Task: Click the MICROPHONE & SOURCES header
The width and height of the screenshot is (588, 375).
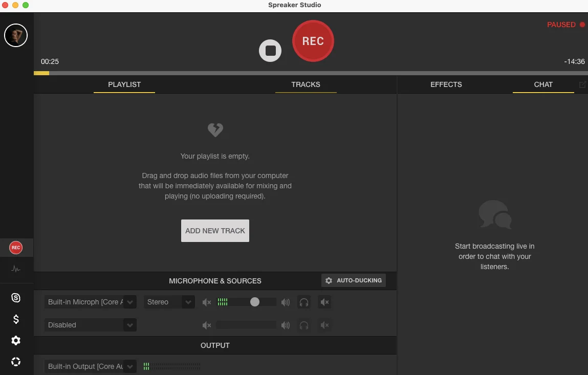Action: pyautogui.click(x=215, y=281)
